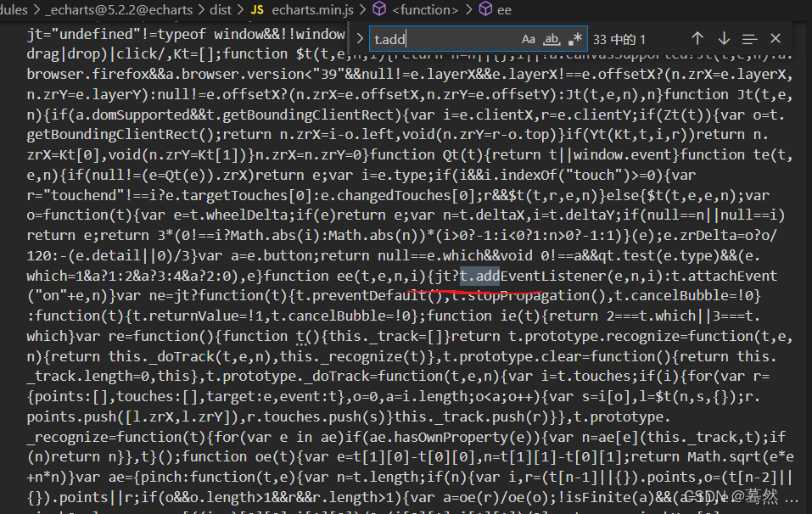Click 'ae.hasOwnProperty(e)' in the code
The width and height of the screenshot is (812, 514).
(451, 438)
